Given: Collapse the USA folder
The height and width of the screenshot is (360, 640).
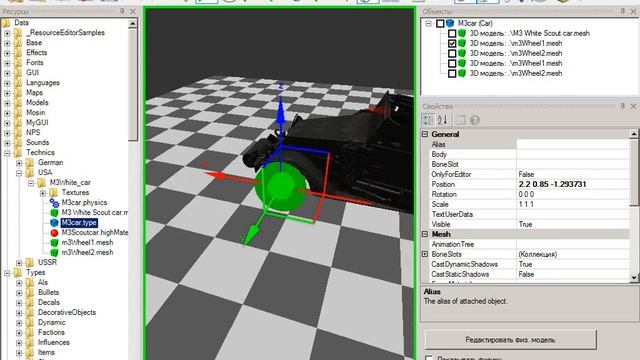Looking at the screenshot, I should click(x=19, y=173).
